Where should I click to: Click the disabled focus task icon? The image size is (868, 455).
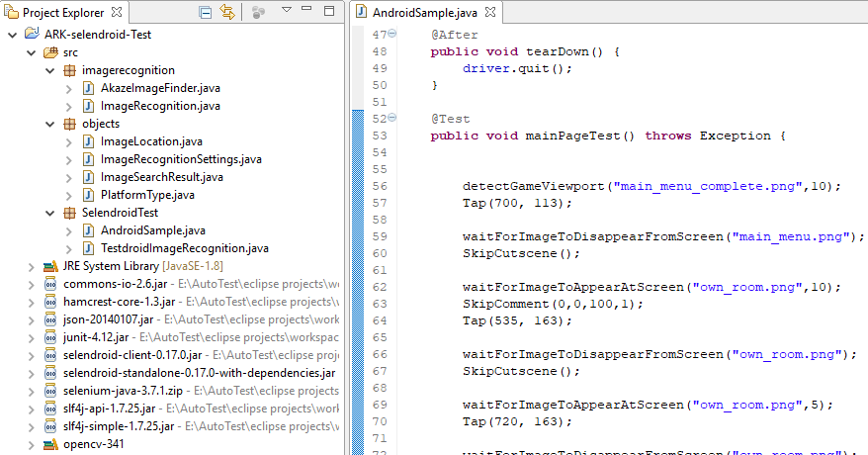tap(258, 12)
